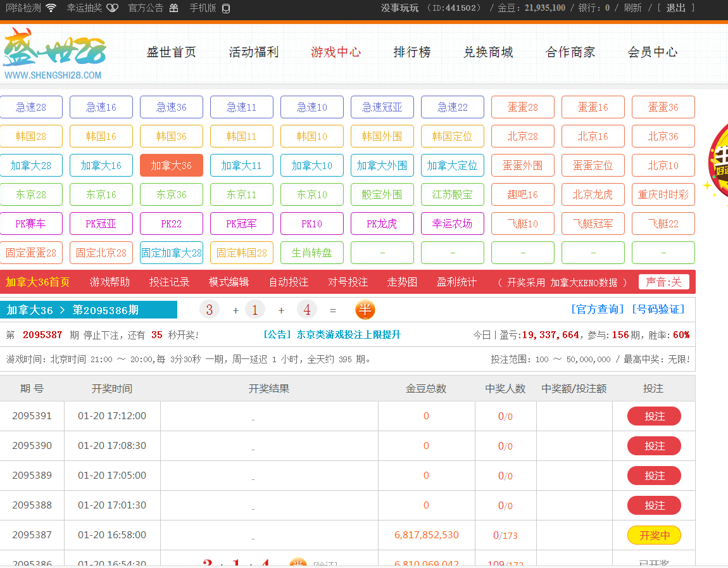Image resolution: width=728 pixels, height=568 pixels.
Task: Open the 官方查询 link
Action: (598, 309)
